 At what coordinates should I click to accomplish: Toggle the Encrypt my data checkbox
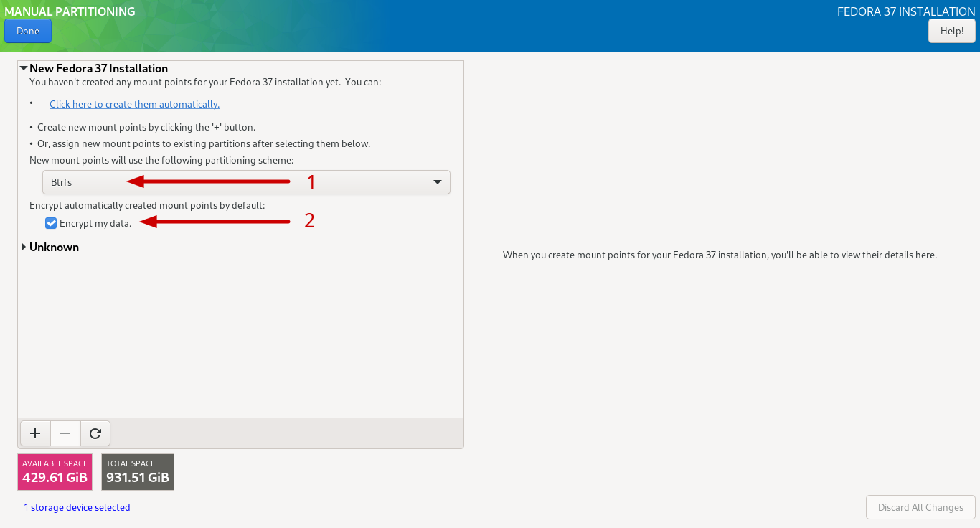[51, 223]
